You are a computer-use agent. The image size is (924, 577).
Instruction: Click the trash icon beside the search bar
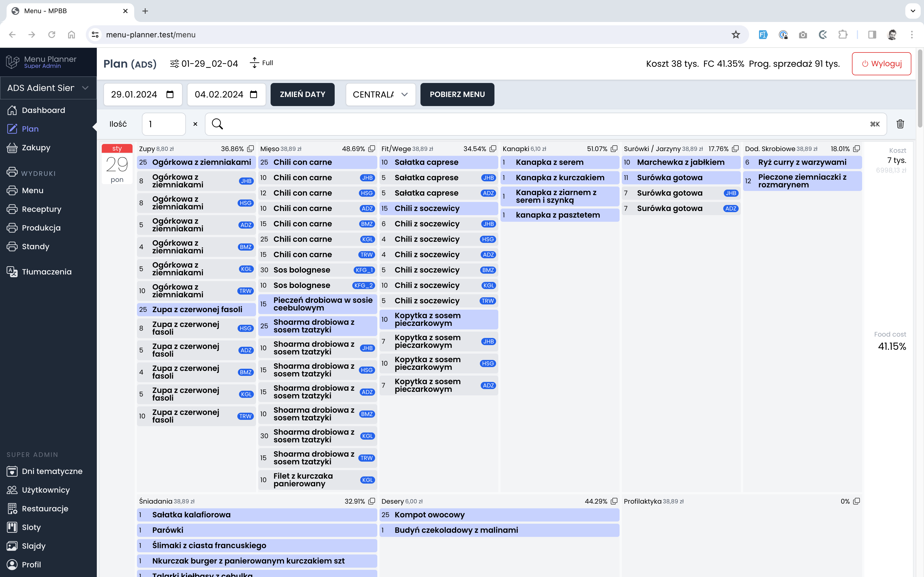pyautogui.click(x=900, y=124)
